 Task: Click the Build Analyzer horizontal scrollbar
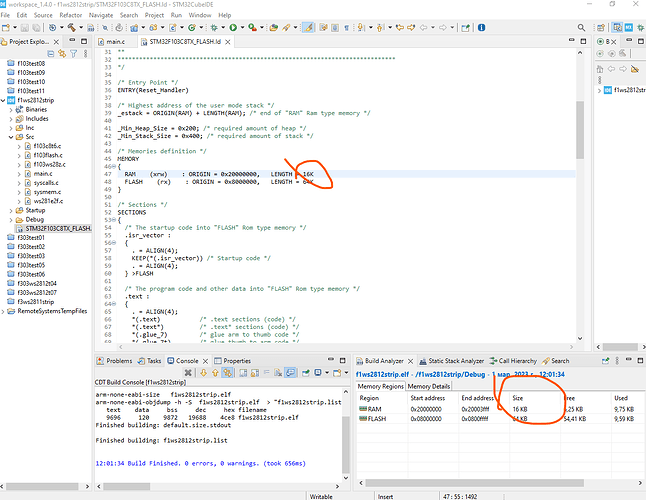pos(474,483)
